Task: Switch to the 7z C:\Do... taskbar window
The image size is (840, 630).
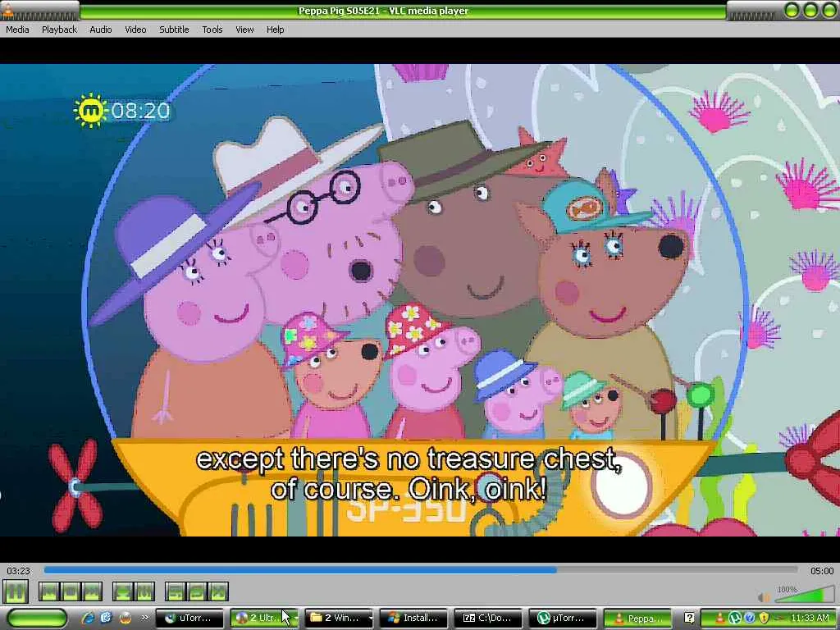Action: coord(489,618)
